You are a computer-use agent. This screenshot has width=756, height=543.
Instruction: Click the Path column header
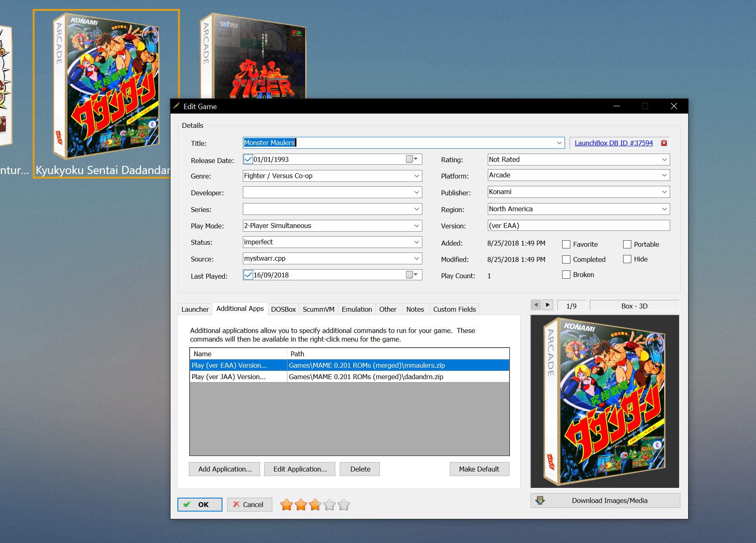398,354
